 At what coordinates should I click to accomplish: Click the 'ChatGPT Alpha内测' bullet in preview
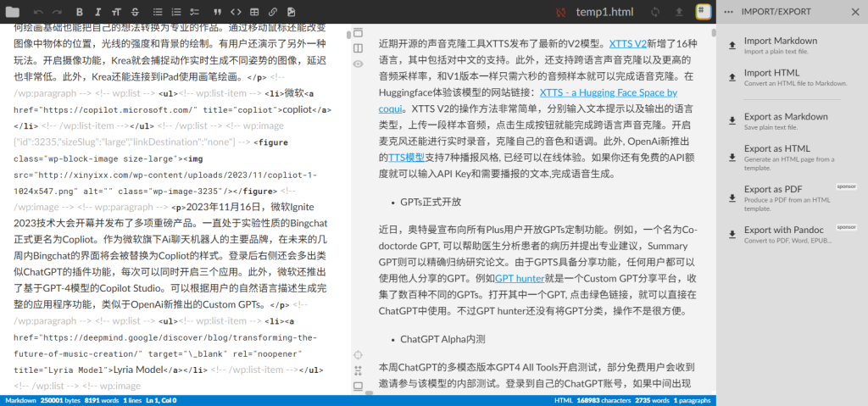click(x=442, y=339)
